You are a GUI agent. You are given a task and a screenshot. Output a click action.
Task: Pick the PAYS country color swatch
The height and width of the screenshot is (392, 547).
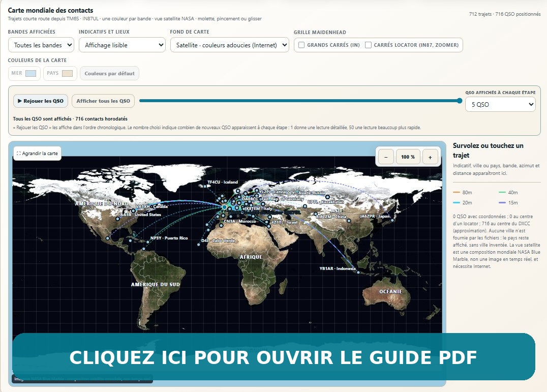(x=67, y=73)
